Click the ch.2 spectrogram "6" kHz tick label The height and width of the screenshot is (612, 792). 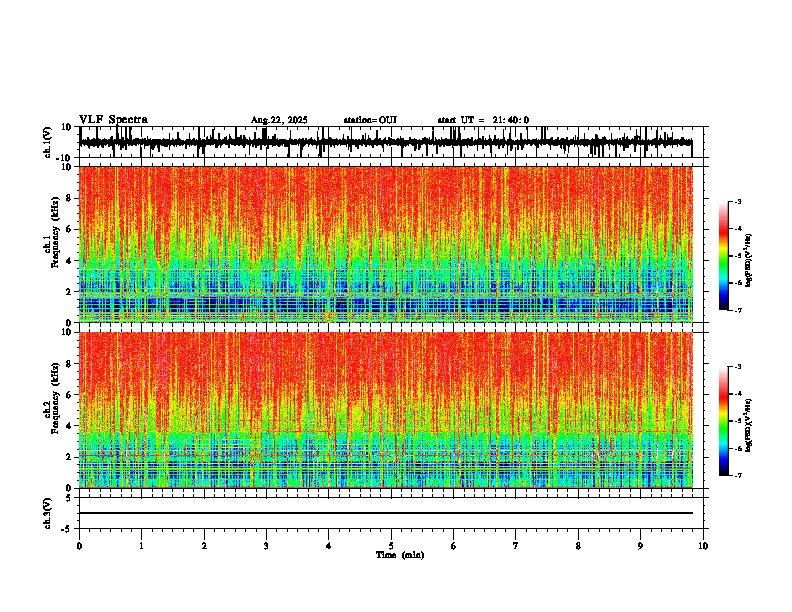coord(70,395)
